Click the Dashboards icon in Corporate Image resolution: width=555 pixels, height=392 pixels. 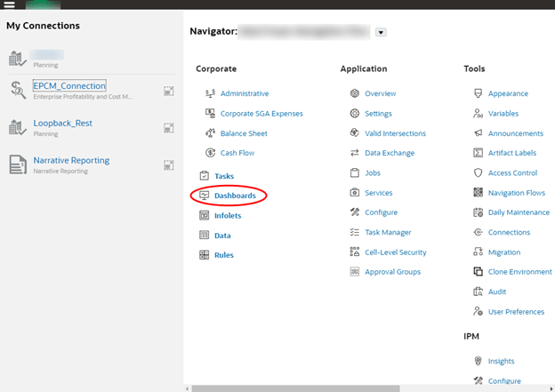click(205, 195)
